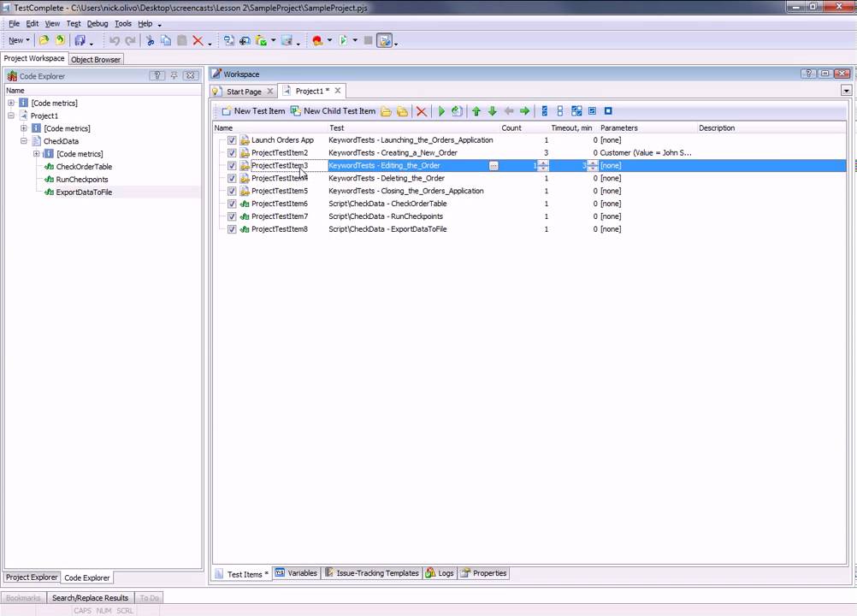The image size is (857, 616).
Task: Run focused test item with green play icon
Action: pos(441,111)
